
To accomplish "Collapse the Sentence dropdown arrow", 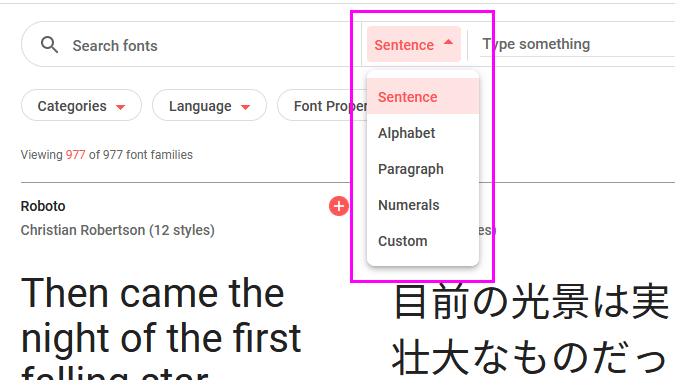I will click(x=448, y=43).
